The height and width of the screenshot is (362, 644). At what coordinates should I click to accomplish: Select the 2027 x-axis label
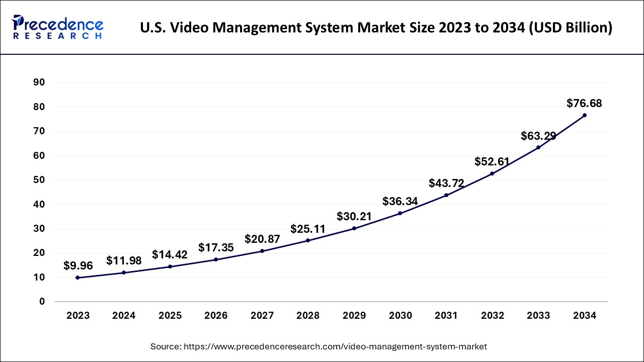[262, 316]
